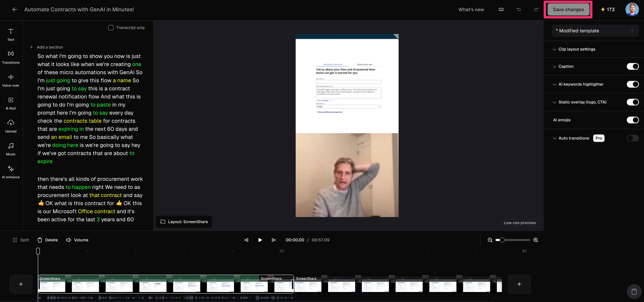The image size is (644, 302).
Task: Select the B-Roll sidebar icon
Action: [11, 103]
